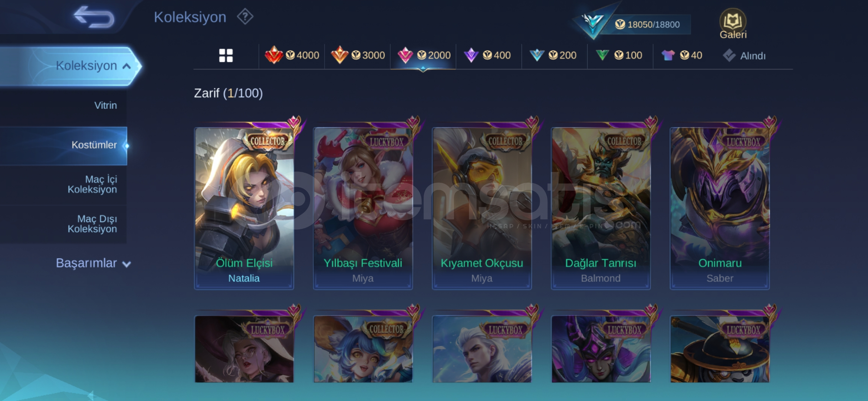Show all tiers with grid icon

226,56
